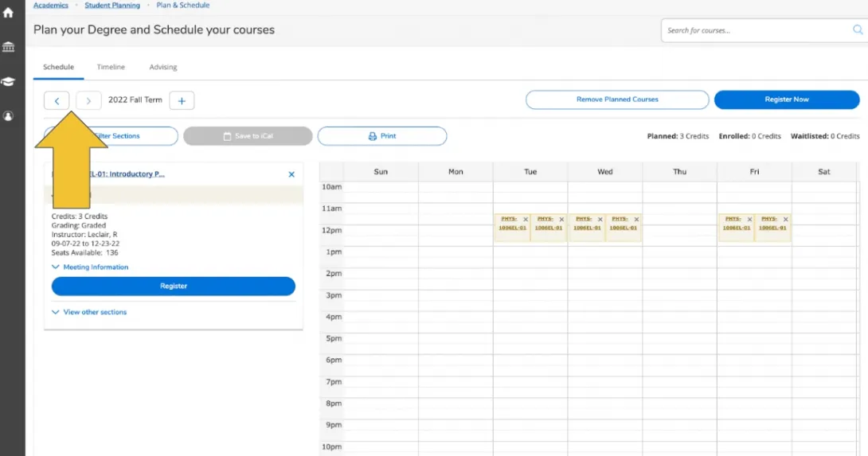Click the Register Now button
The width and height of the screenshot is (868, 456).
[786, 99]
